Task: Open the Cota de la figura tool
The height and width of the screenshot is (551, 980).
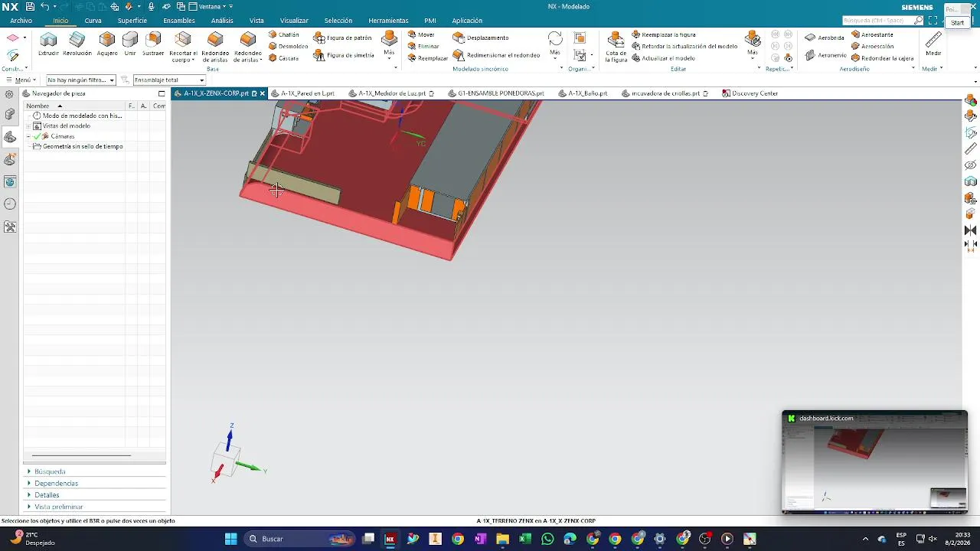Action: click(x=616, y=47)
